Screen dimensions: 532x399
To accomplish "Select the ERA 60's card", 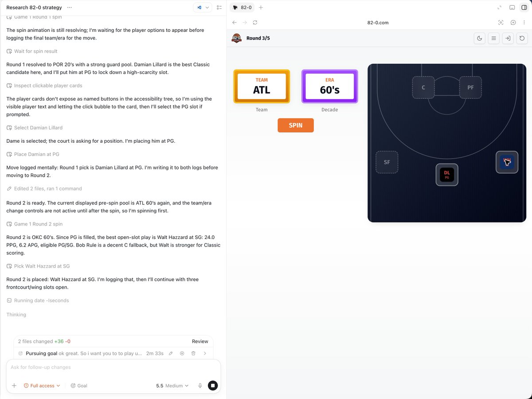I will [330, 86].
